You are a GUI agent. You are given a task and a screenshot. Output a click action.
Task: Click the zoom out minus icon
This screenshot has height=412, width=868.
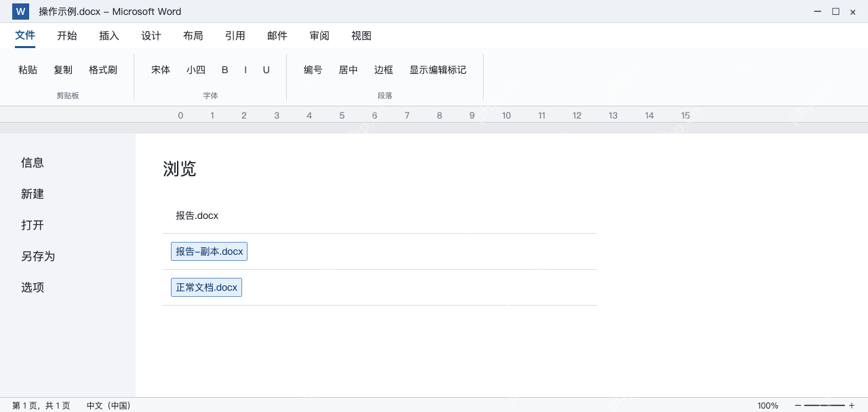point(798,406)
